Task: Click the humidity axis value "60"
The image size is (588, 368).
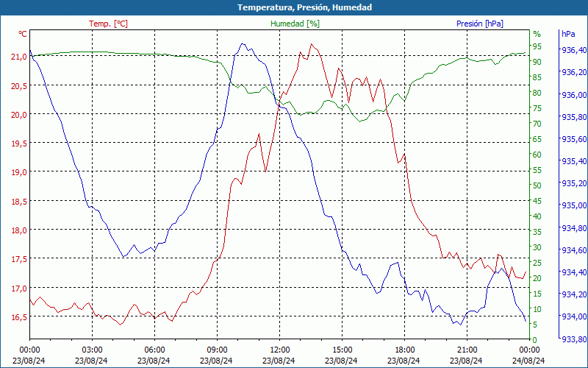Action: pos(537,155)
